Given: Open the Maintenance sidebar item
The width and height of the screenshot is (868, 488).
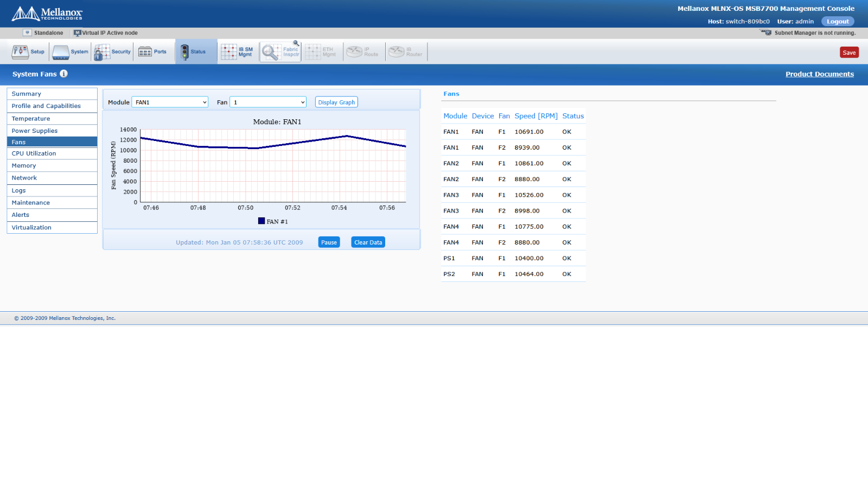Looking at the screenshot, I should (x=52, y=203).
